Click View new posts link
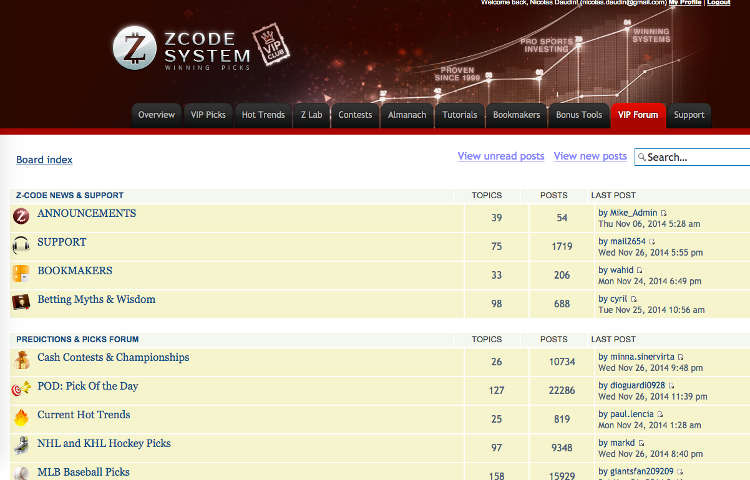750x480 pixels. [590, 156]
